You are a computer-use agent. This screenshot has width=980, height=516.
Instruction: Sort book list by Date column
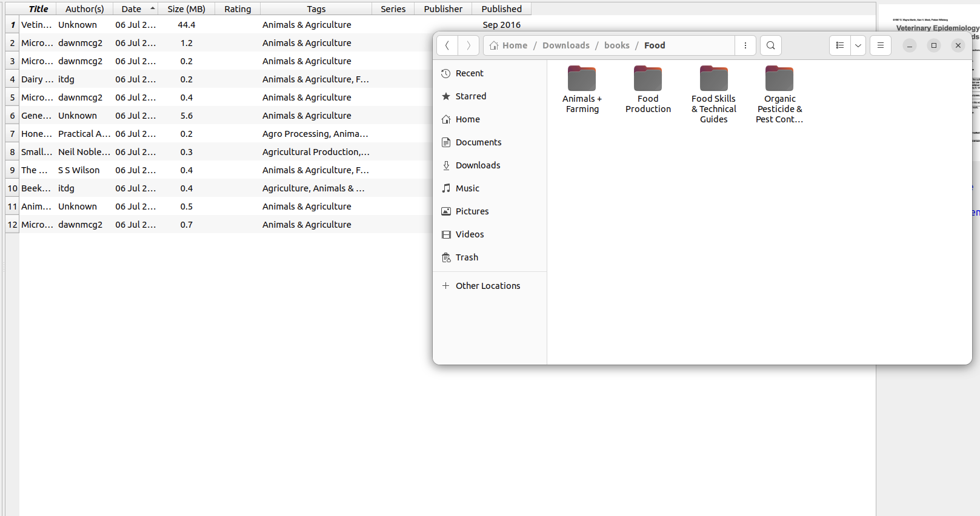[x=132, y=9]
